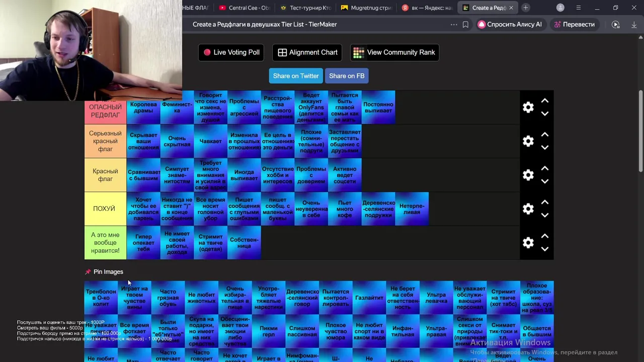View Community Rank

point(394,52)
